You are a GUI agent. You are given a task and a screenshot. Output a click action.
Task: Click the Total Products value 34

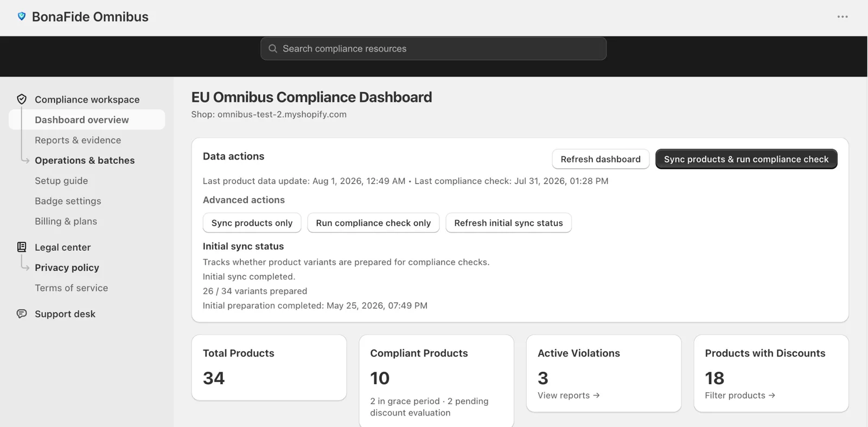(214, 378)
